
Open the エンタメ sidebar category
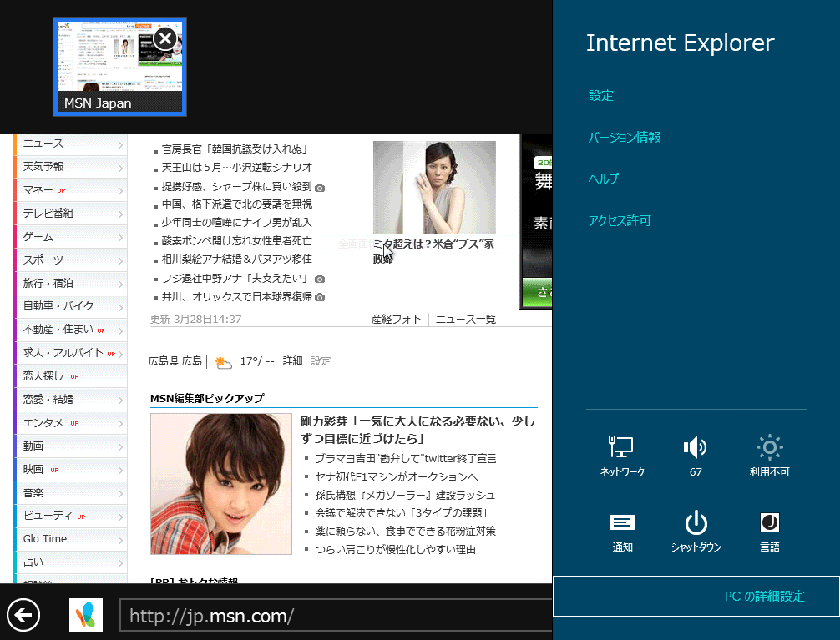(71, 423)
